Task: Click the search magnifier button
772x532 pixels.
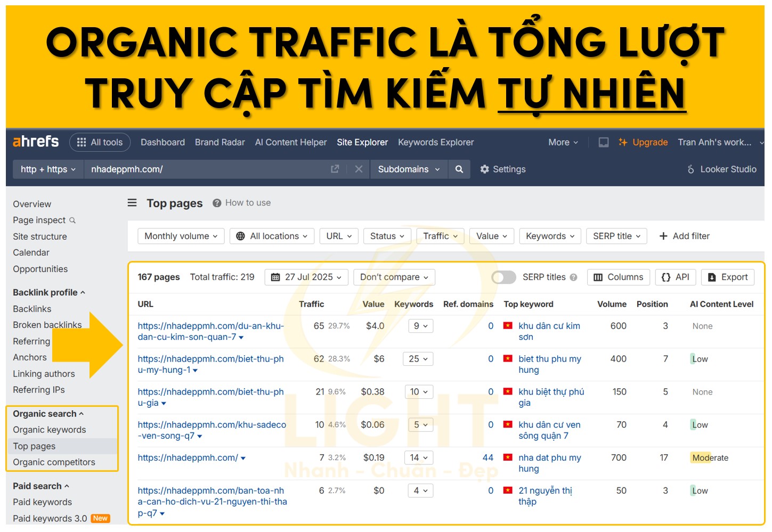Action: click(x=459, y=169)
